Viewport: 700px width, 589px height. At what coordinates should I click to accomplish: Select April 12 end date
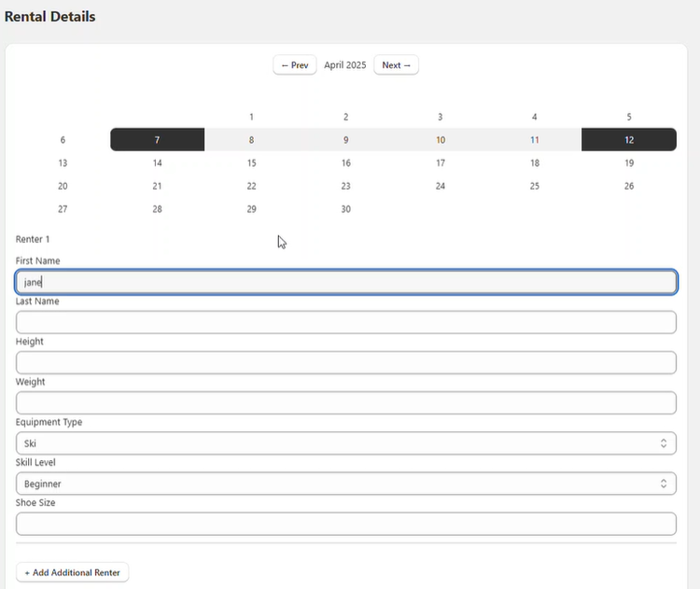pos(629,140)
